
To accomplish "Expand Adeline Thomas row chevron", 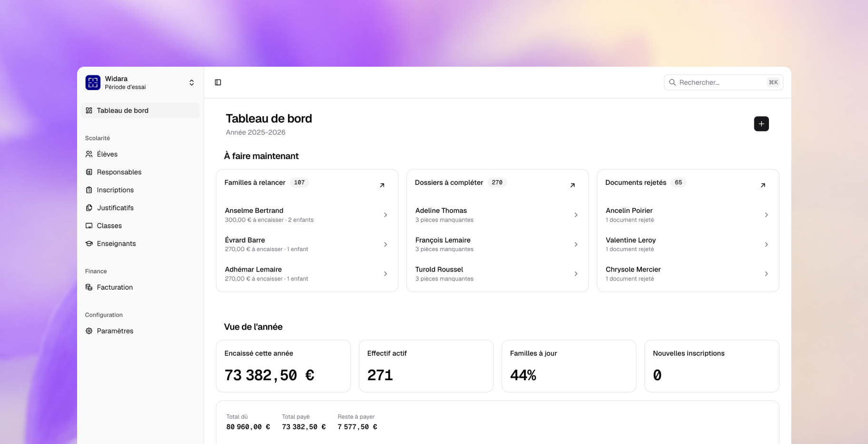I will click(x=576, y=215).
